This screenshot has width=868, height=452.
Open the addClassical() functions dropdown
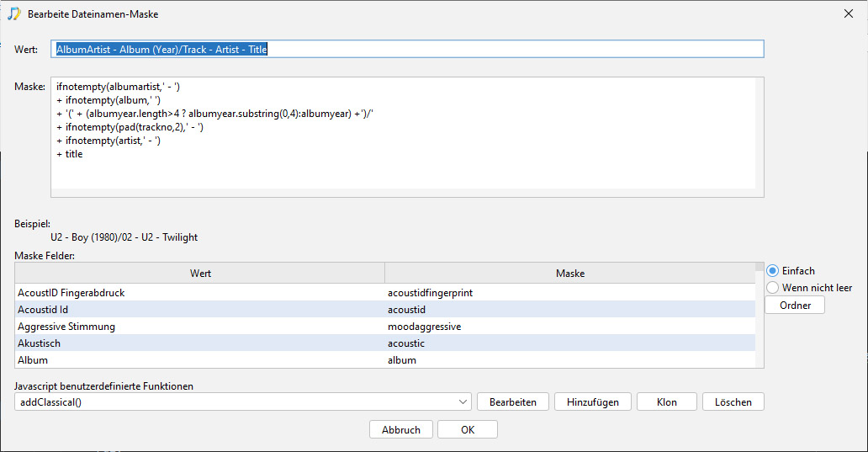[242, 402]
